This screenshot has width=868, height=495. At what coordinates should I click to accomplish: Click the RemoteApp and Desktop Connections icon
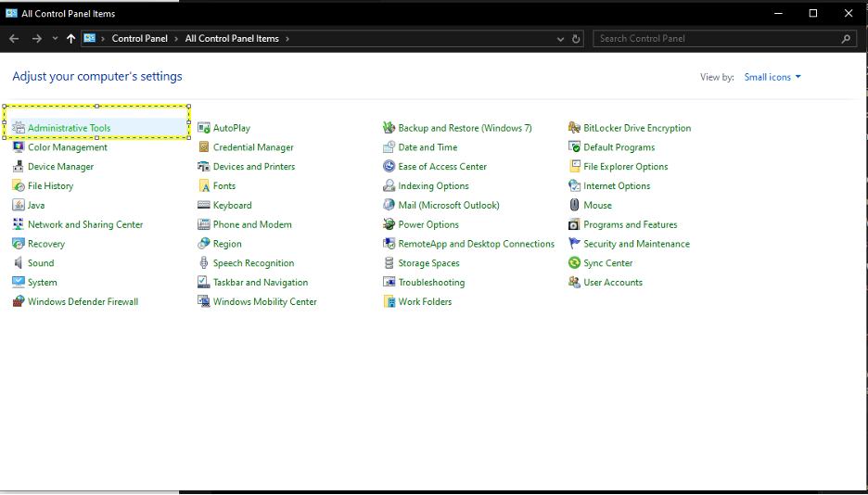point(389,244)
